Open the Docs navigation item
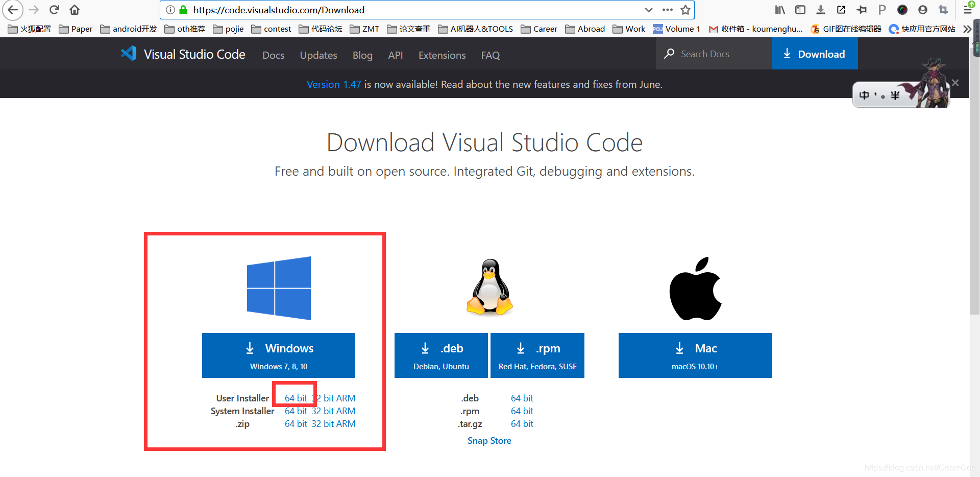 (273, 55)
